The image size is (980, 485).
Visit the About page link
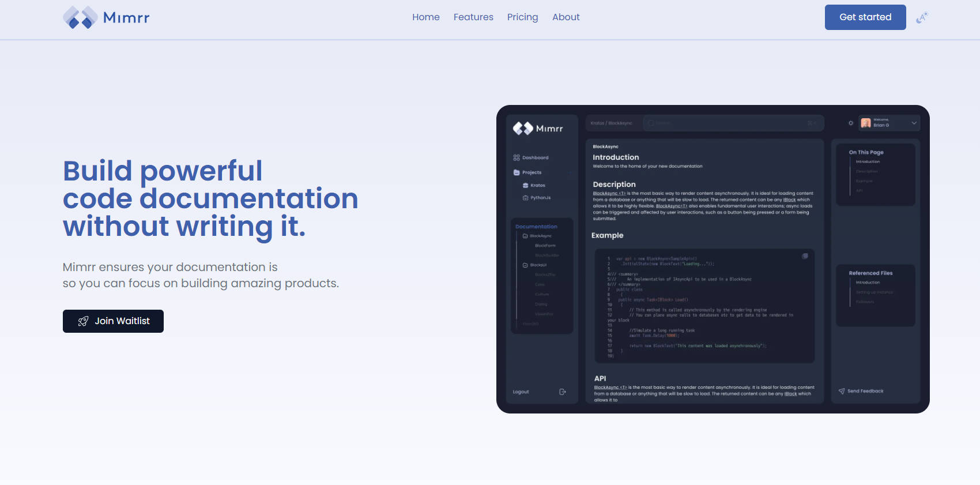tap(566, 17)
